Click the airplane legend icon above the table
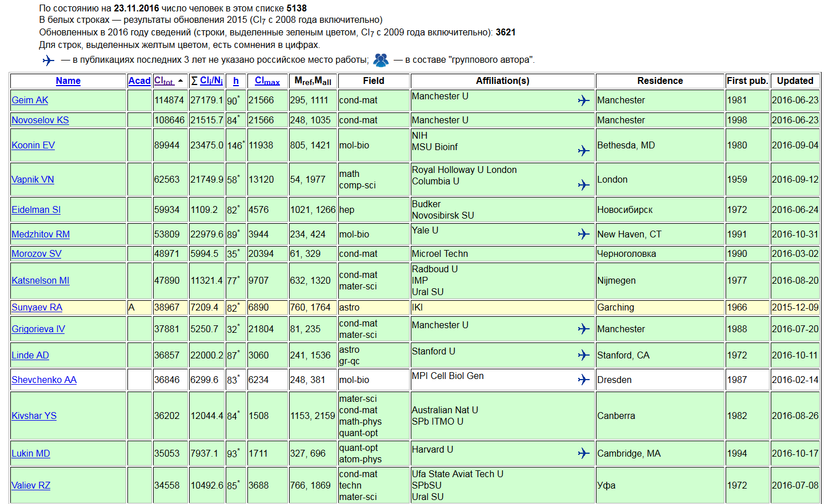Screen dimensions: 825x504 [49, 60]
